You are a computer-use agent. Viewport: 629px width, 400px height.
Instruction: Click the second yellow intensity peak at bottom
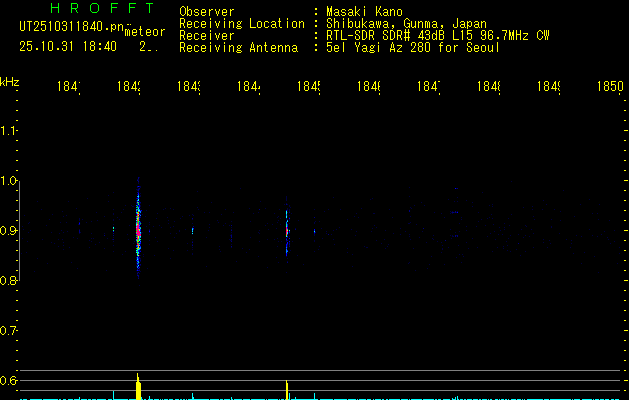point(287,390)
